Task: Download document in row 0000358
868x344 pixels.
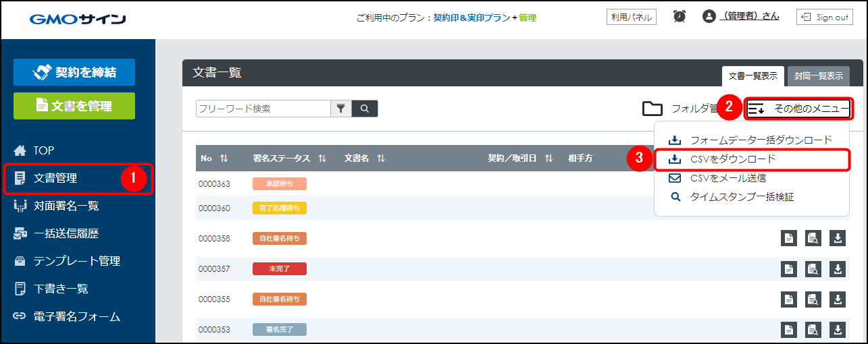Action: tap(838, 238)
